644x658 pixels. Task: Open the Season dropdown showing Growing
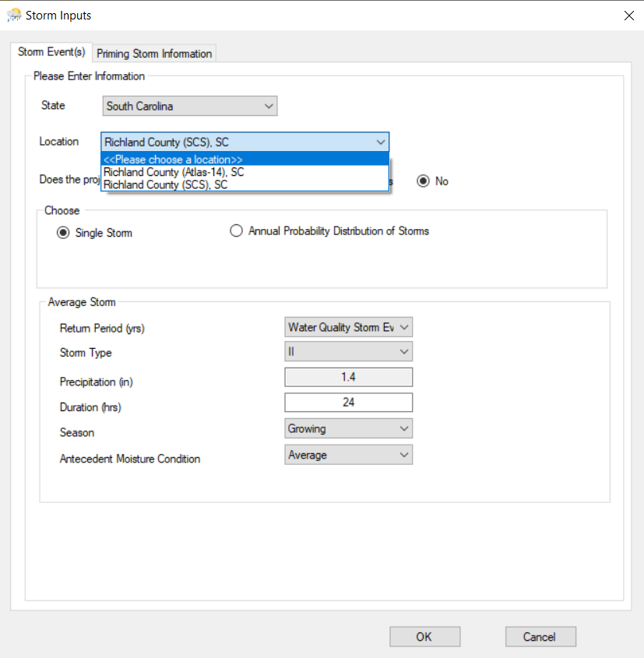point(348,428)
